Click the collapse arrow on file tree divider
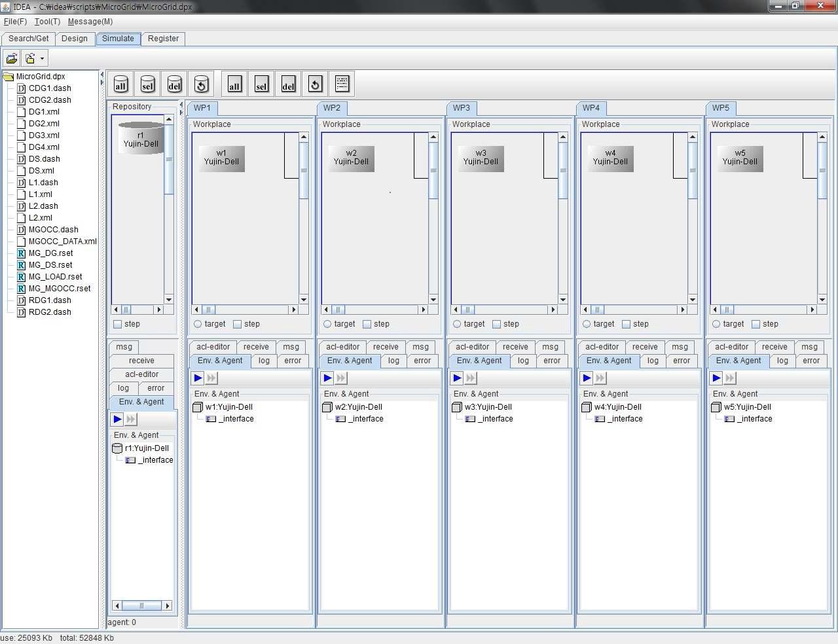This screenshot has height=644, width=838. coord(101,75)
